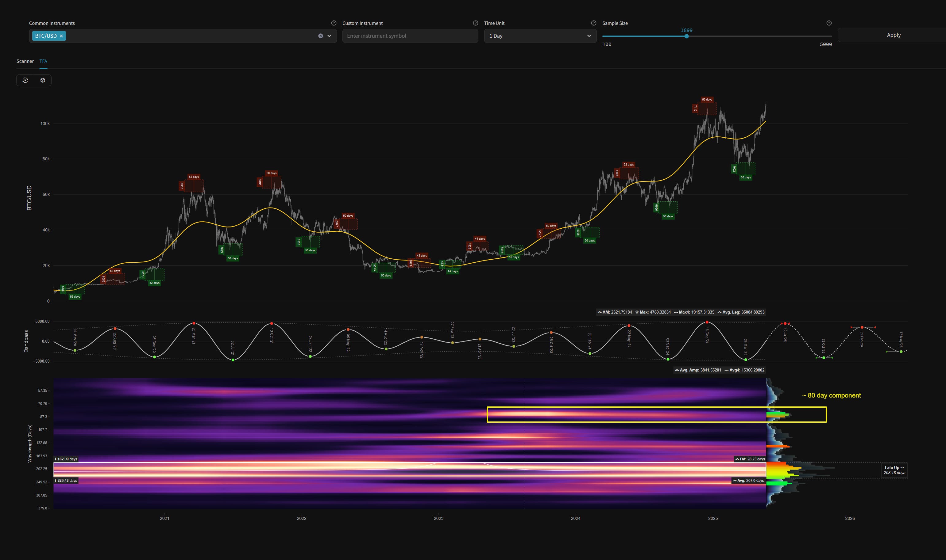Open the help icon beside Common Instruments
Screen dimensions: 946x560
[334, 23]
